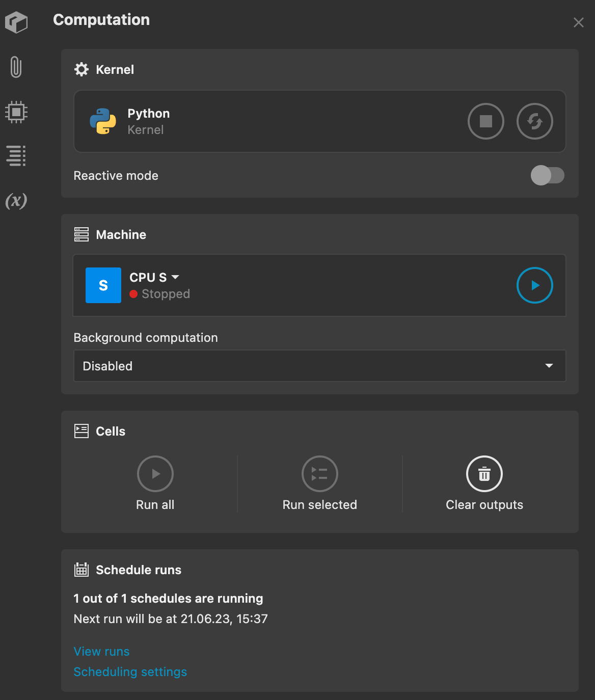This screenshot has width=595, height=700.
Task: Change Disabled background computation setting
Action: [x=319, y=366]
